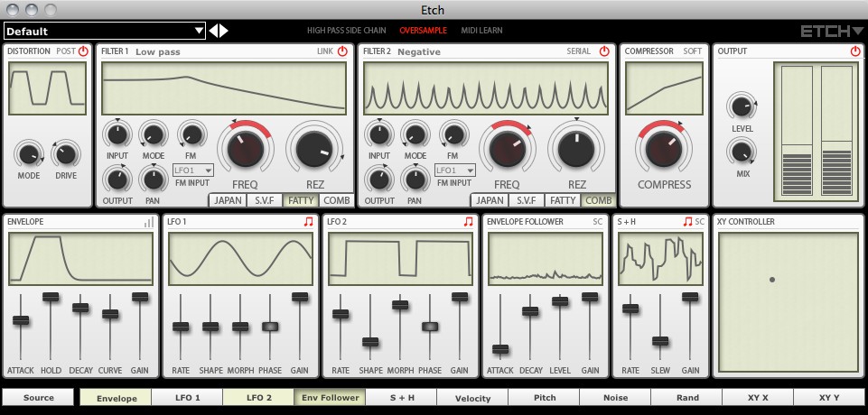Open the Default preset dropdown
The height and width of the screenshot is (415, 868).
(x=105, y=31)
